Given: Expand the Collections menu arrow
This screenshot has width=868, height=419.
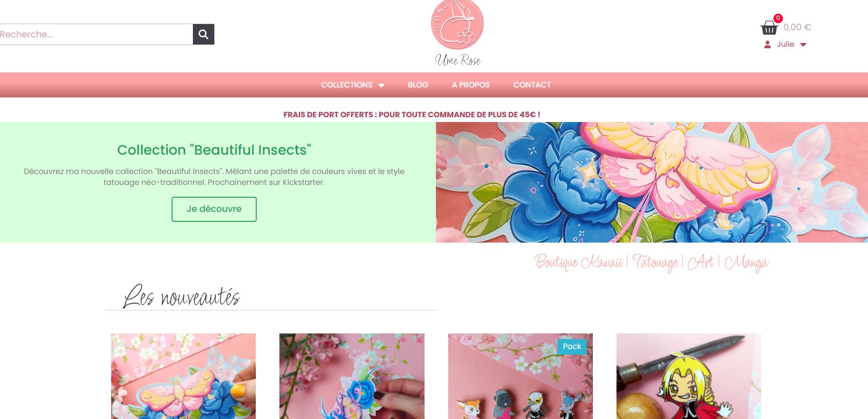Looking at the screenshot, I should [381, 86].
